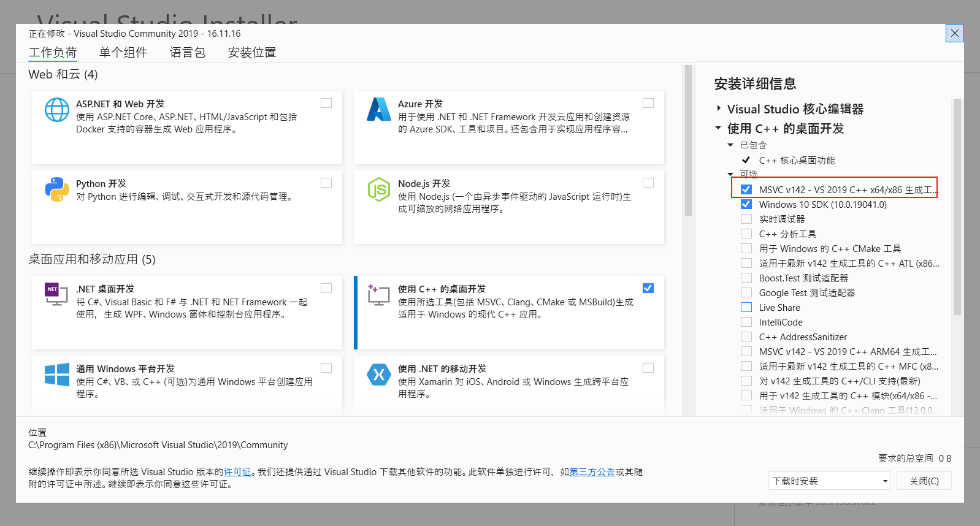This screenshot has height=526, width=980.
Task: Check the Boost.Test 测试适配器 option
Action: [x=746, y=278]
